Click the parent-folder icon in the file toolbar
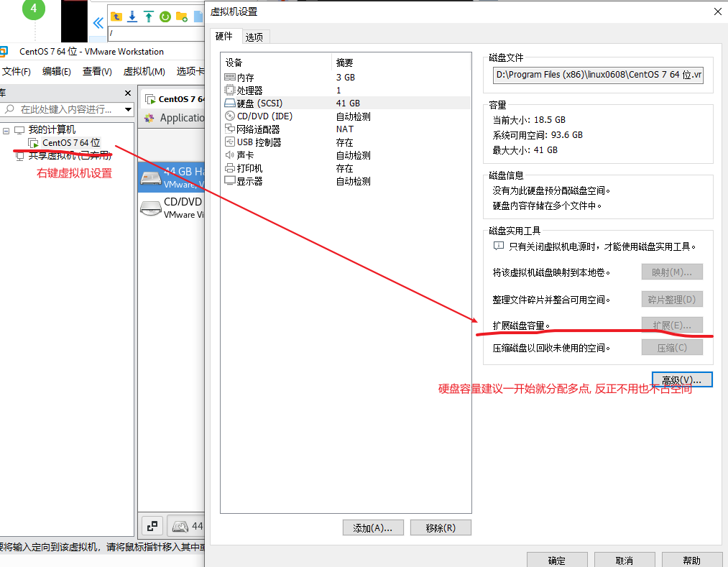Screen dimensions: 728x567 tap(116, 17)
